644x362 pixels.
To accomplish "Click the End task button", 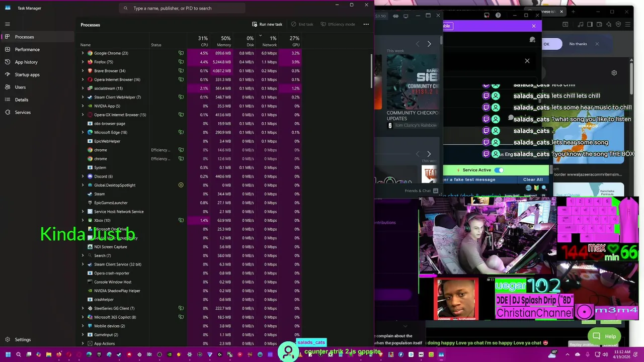I will [x=302, y=24].
